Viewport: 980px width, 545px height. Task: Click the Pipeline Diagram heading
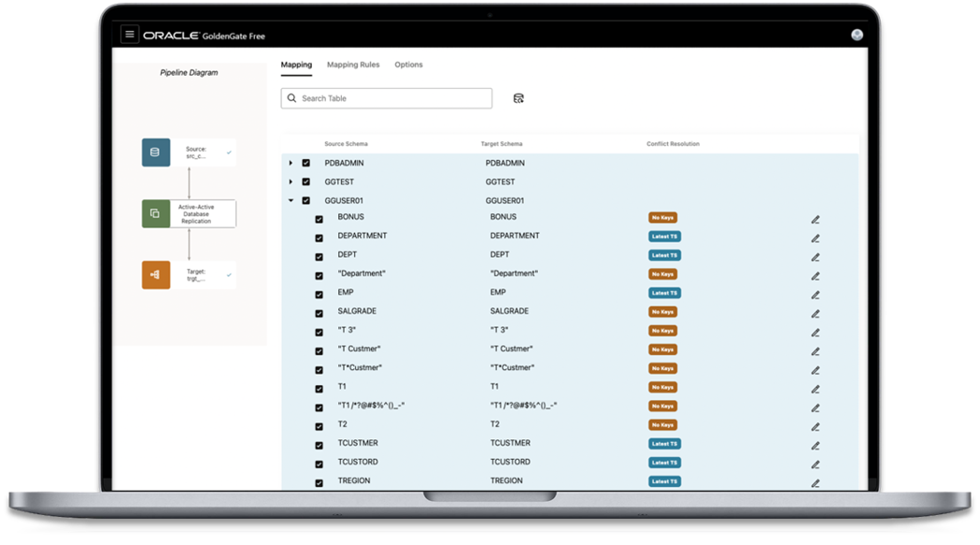coord(189,73)
